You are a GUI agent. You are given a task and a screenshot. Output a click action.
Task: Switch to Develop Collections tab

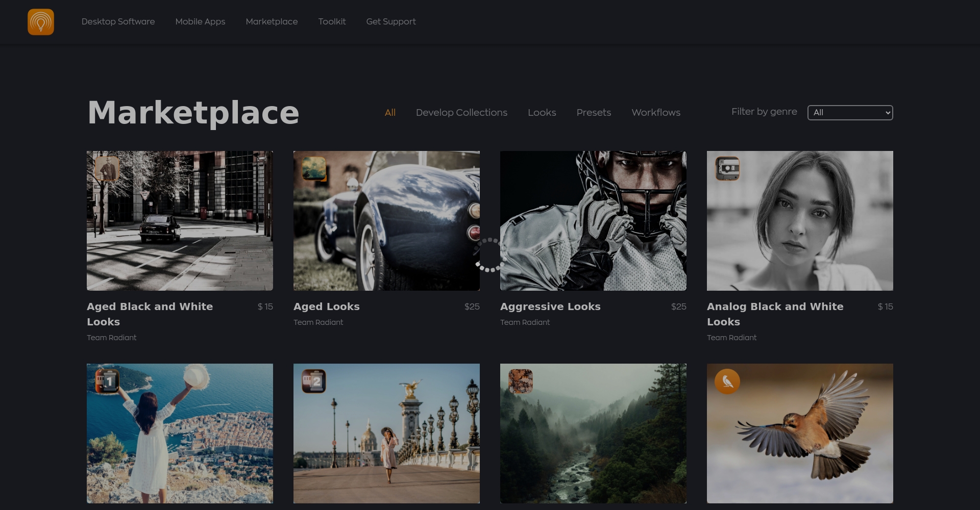point(461,113)
